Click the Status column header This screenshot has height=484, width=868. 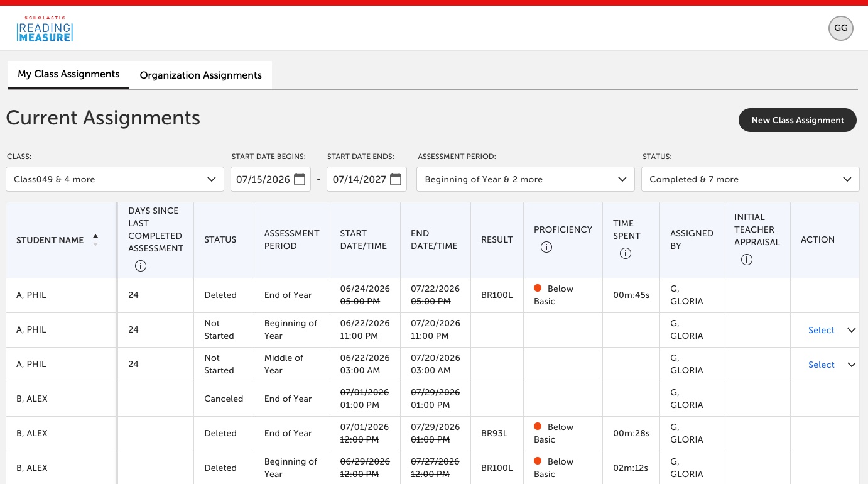click(x=220, y=239)
